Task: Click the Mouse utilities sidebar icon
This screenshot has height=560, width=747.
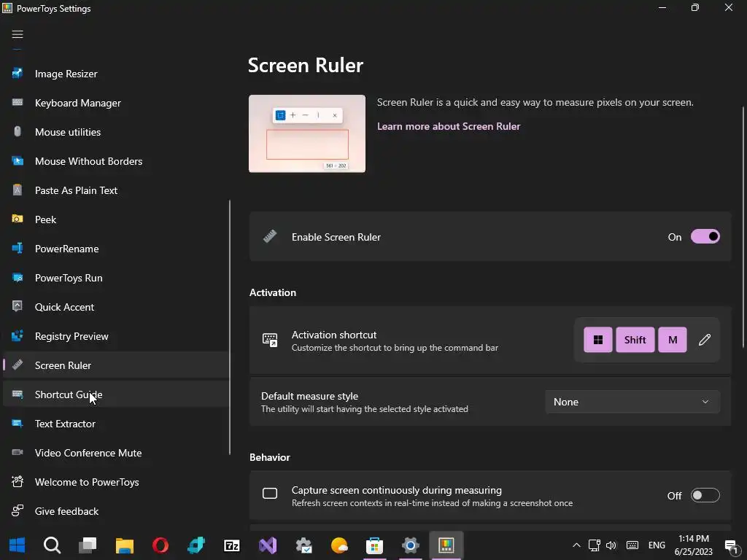Action: 18,131
